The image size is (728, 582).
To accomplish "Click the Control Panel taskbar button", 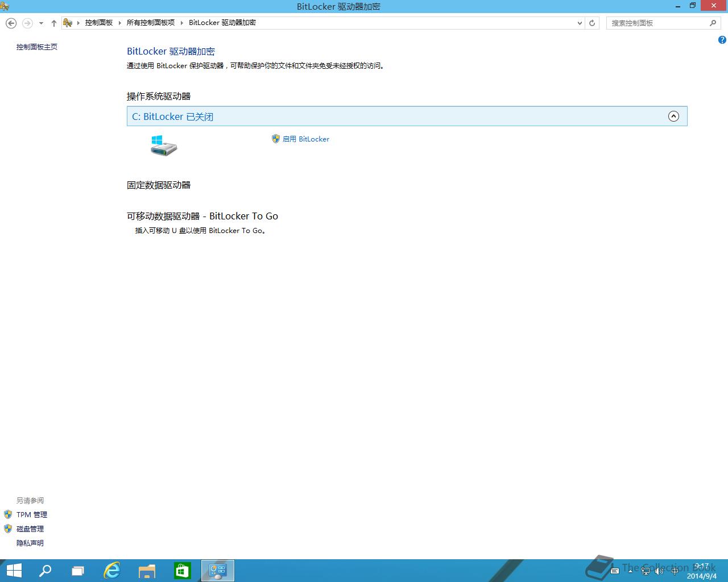I will 218,571.
